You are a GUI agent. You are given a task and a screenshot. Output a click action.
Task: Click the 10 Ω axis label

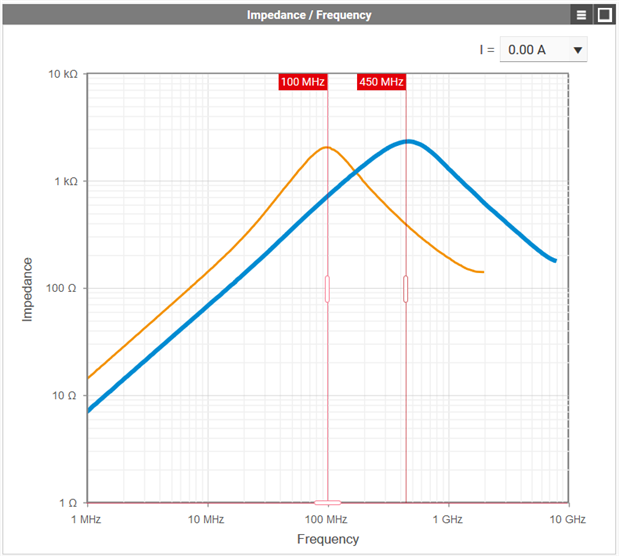[64, 395]
